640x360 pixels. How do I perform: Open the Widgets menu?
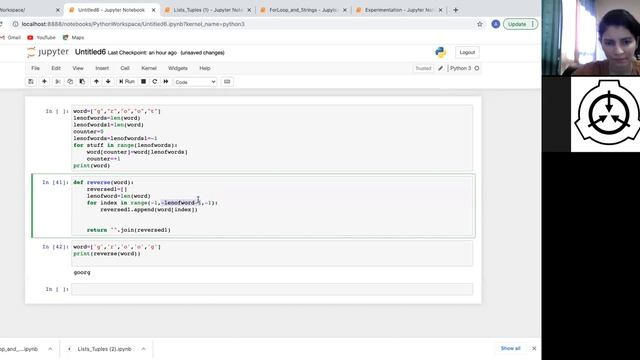(178, 68)
